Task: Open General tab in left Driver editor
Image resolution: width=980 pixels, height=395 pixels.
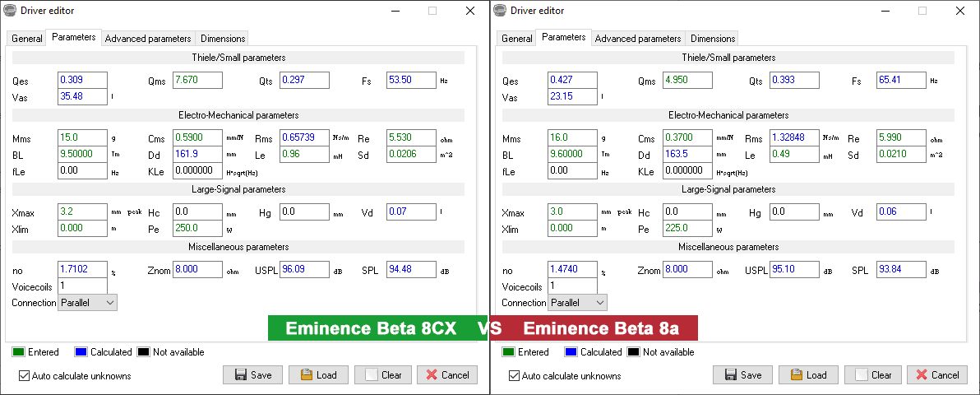Action: point(27,38)
